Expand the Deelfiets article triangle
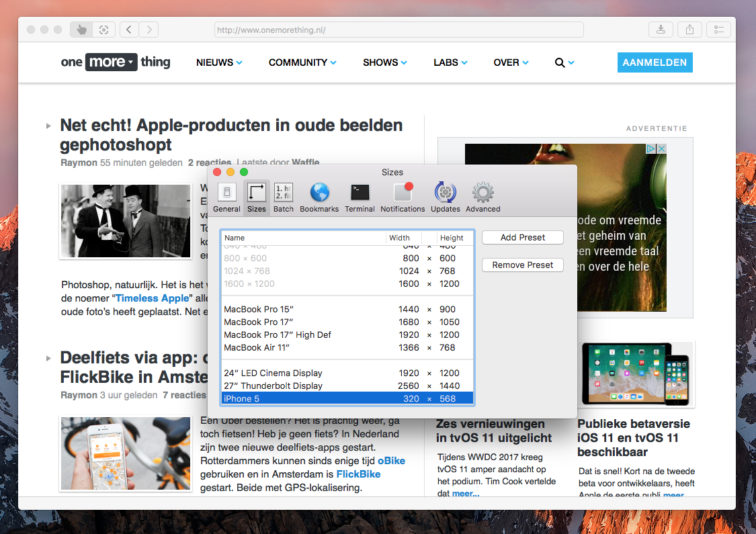The image size is (756, 534). coord(48,359)
